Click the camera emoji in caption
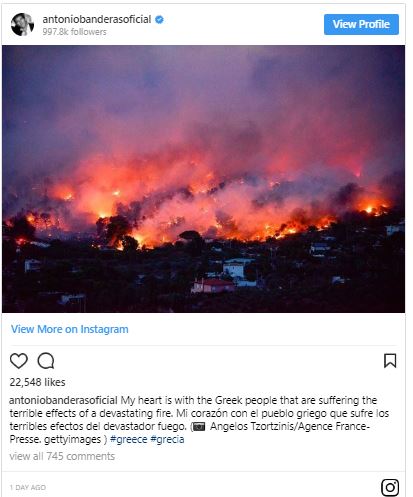The width and height of the screenshot is (413, 497). 199,426
